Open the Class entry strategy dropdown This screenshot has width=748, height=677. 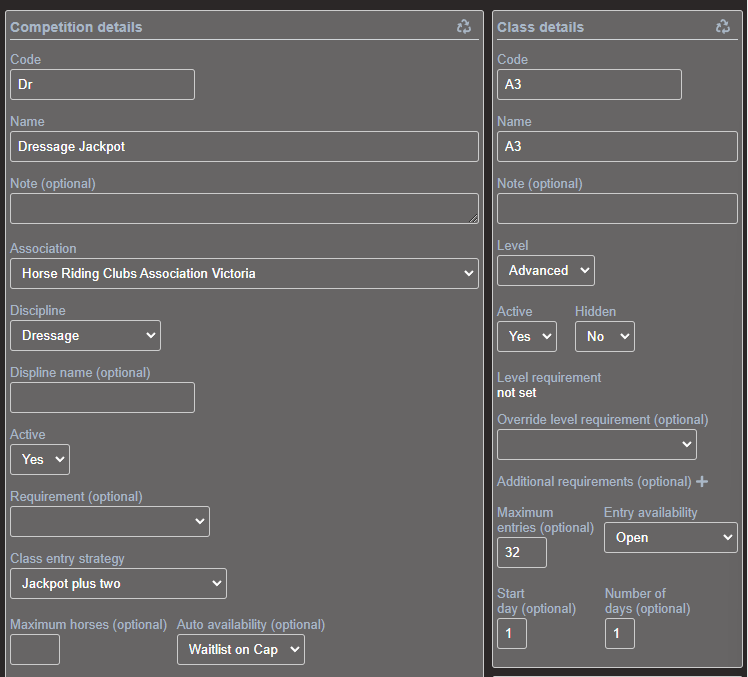(118, 584)
